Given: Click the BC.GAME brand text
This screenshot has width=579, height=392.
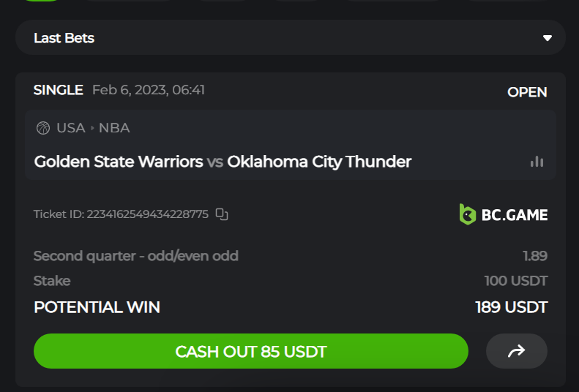Looking at the screenshot, I should 515,215.
